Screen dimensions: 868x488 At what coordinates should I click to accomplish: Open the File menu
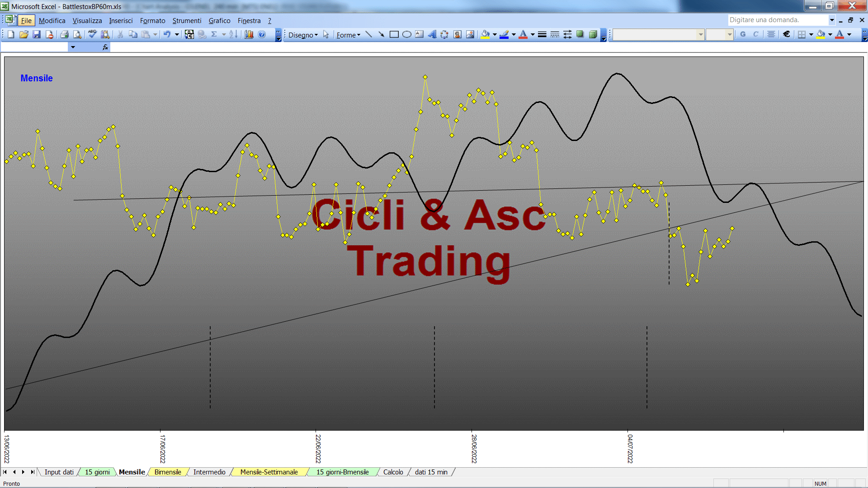click(x=26, y=20)
